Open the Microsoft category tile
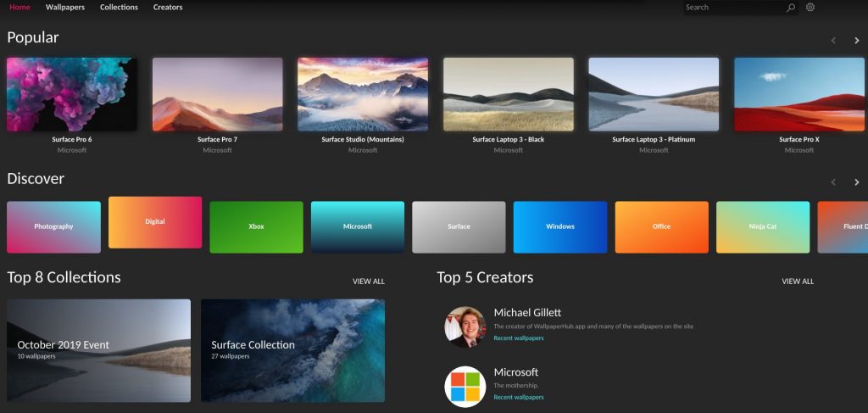This screenshot has height=413, width=868. tap(358, 227)
